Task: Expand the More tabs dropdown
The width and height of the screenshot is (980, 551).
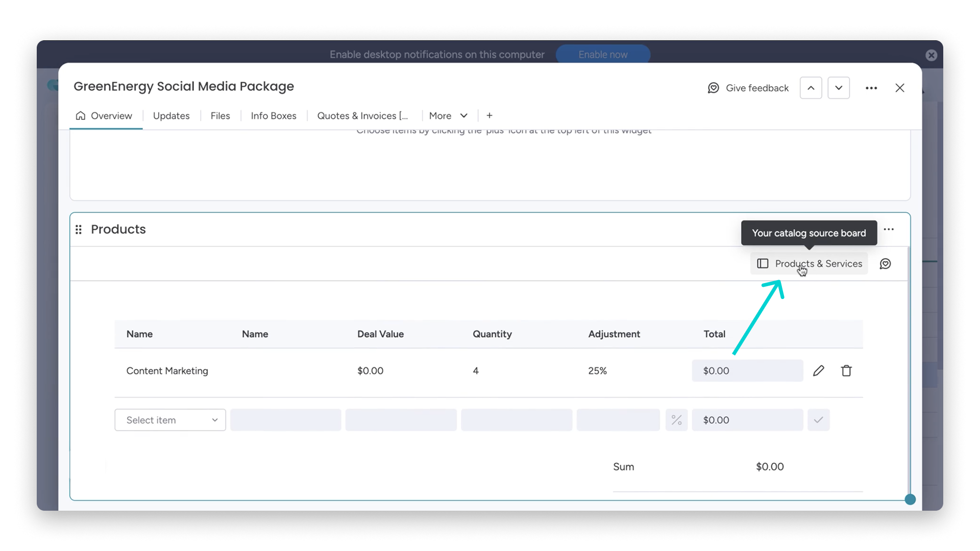Action: pyautogui.click(x=448, y=116)
